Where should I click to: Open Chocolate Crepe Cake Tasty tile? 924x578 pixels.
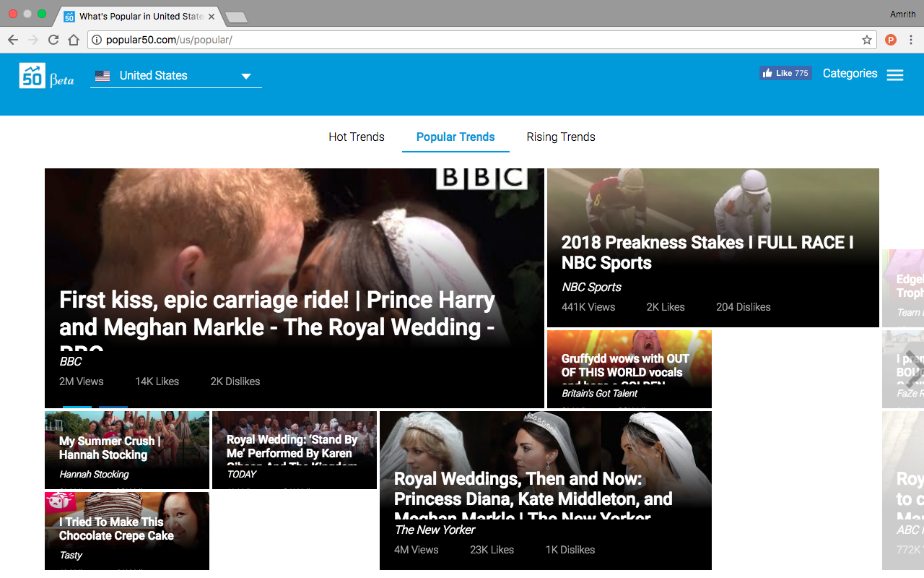(127, 531)
